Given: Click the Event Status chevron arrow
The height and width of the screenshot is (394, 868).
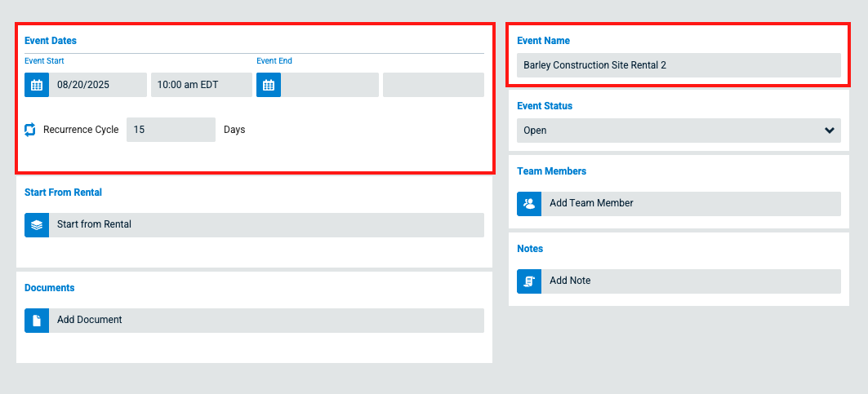Looking at the screenshot, I should [x=830, y=131].
